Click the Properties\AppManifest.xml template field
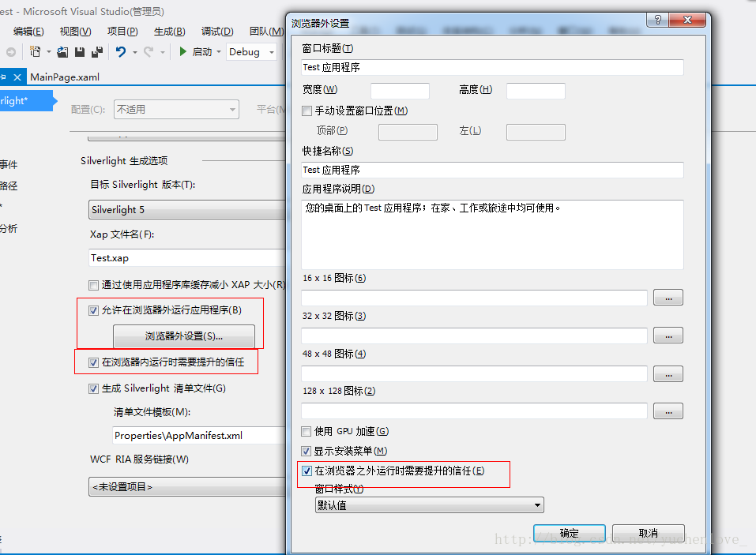 tap(198, 436)
